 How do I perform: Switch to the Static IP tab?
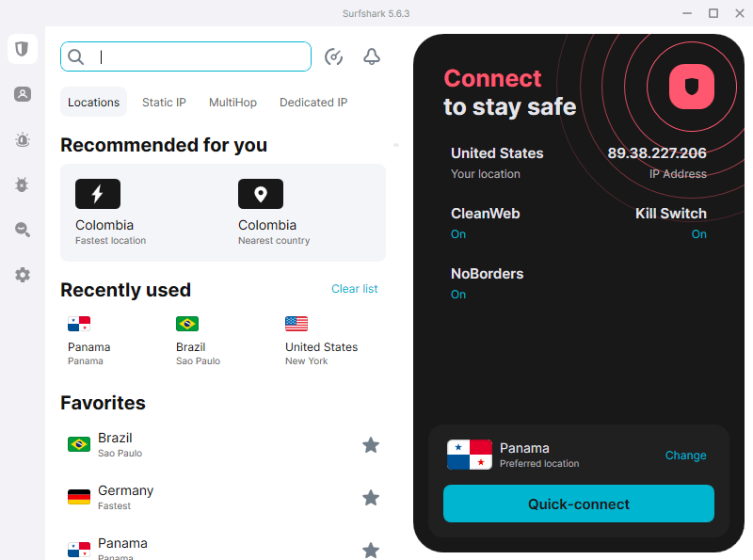pyautogui.click(x=164, y=103)
